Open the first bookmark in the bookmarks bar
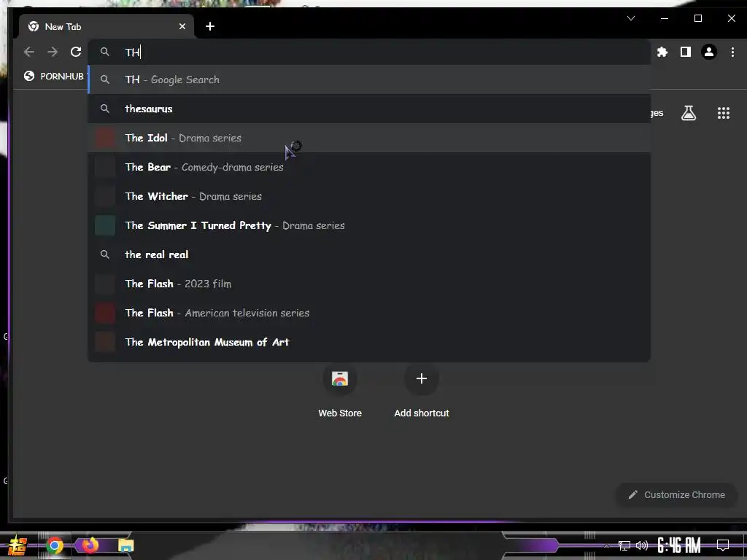 55,76
